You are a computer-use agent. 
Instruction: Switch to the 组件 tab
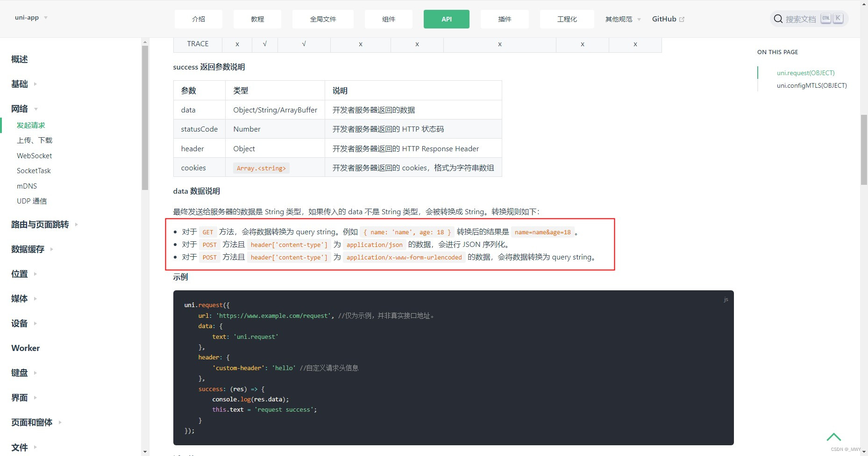[388, 19]
